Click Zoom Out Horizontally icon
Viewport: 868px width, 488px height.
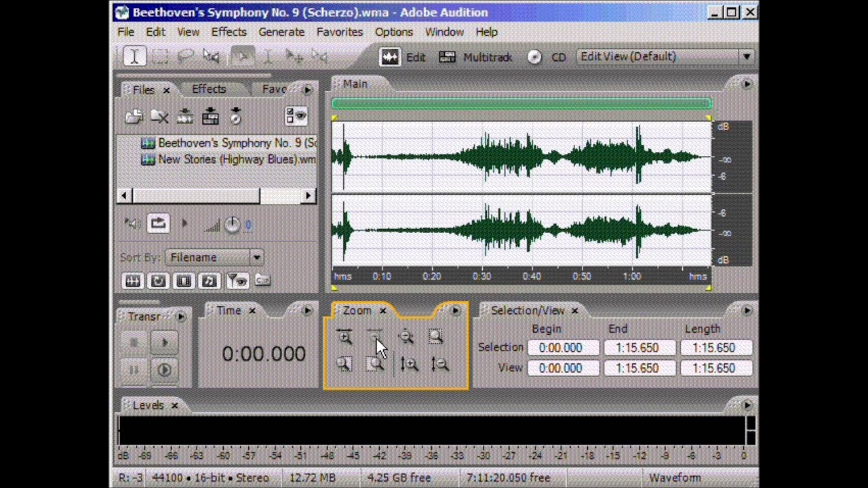point(375,337)
